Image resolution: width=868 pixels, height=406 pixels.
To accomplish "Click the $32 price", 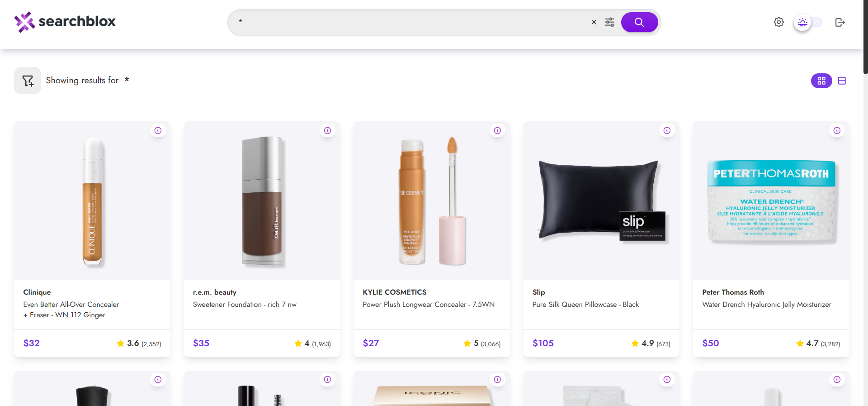I will pyautogui.click(x=32, y=343).
